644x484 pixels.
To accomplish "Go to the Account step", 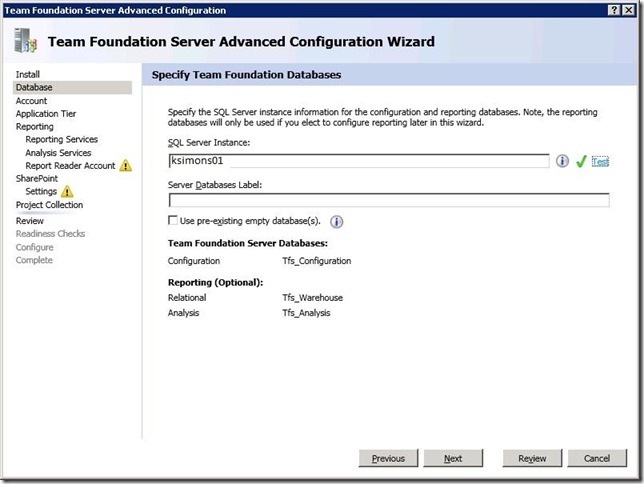I will tap(31, 101).
